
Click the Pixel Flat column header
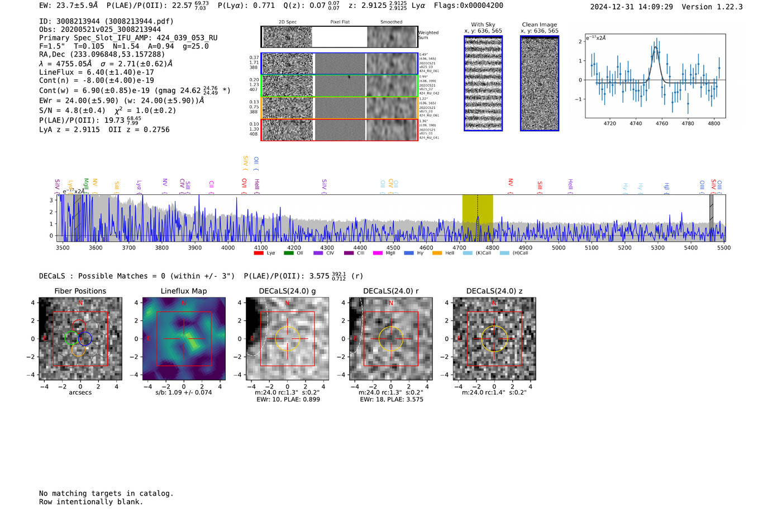pos(340,22)
